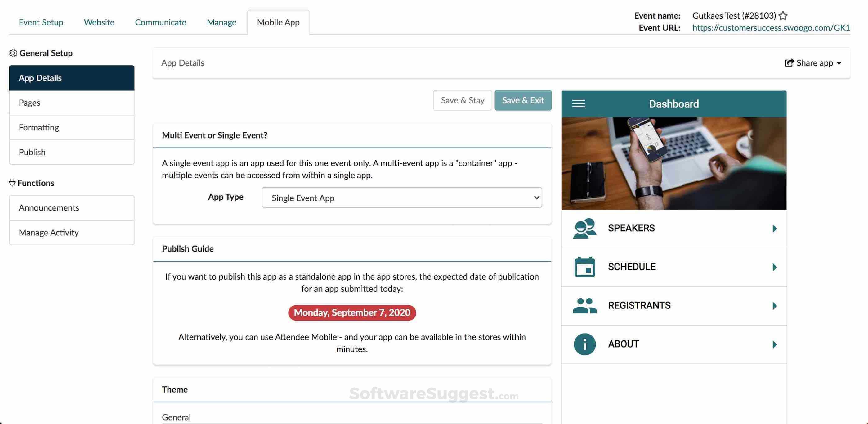
Task: Expand the SPEAKERS row arrow
Action: (x=774, y=228)
